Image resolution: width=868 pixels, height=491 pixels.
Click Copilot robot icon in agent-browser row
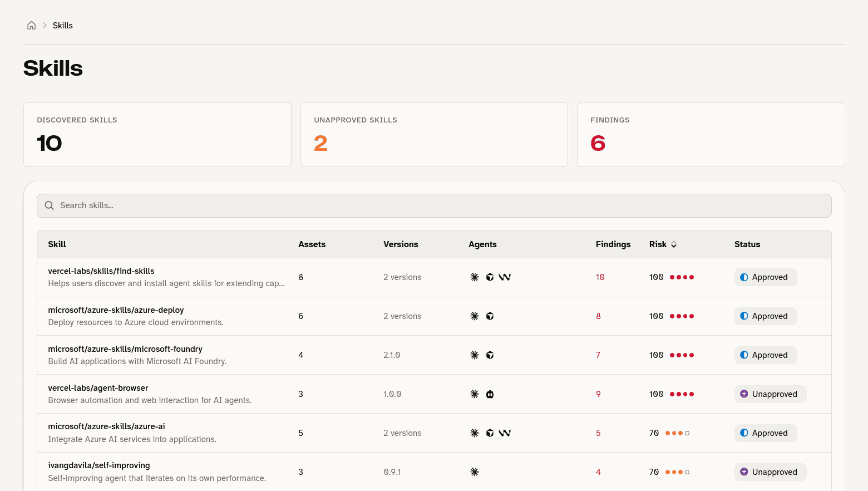490,394
